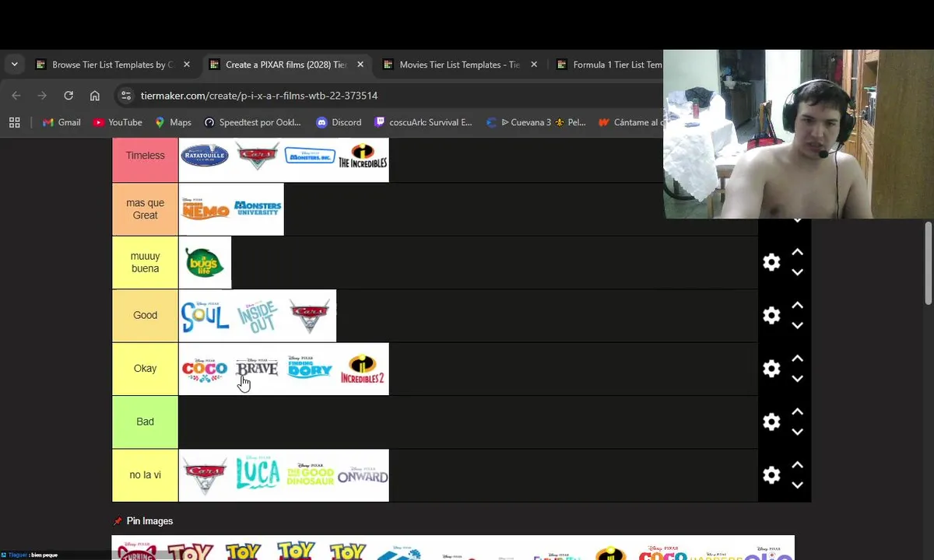This screenshot has height=560, width=934.
Task: Open the Speedtest por Ookla bookmark
Action: pyautogui.click(x=252, y=122)
